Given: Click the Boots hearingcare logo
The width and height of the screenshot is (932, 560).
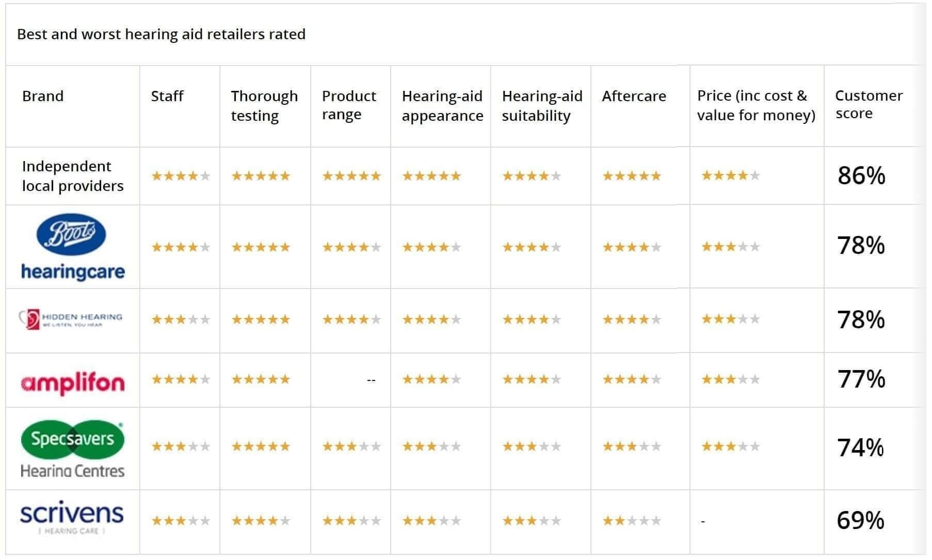Looking at the screenshot, I should click(72, 247).
